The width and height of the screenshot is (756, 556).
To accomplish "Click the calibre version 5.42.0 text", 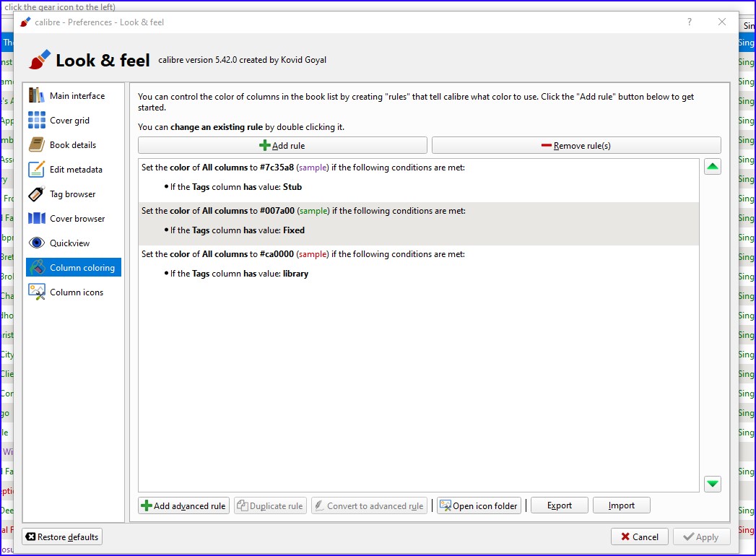I will coord(242,60).
